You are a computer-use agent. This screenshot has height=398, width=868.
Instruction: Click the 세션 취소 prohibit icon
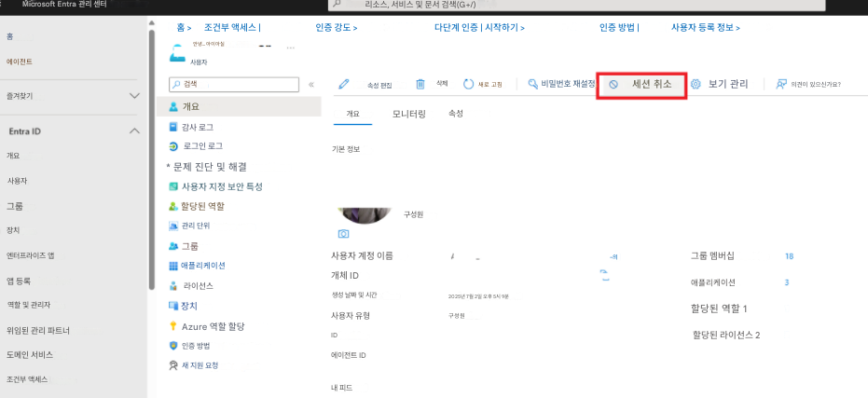pos(613,85)
